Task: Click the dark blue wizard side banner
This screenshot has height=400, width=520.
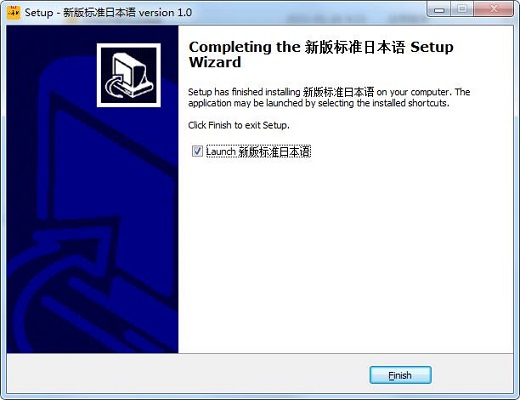Action: 92,189
